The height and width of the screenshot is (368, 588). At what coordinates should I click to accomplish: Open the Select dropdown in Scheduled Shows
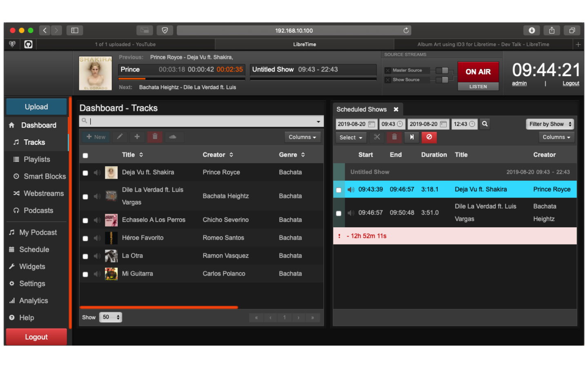pos(351,137)
